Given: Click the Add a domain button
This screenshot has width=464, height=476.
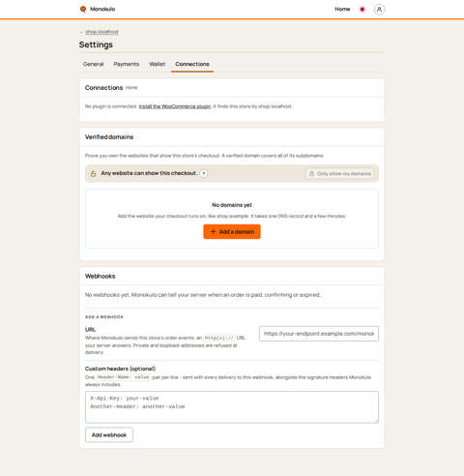Looking at the screenshot, I should pos(232,232).
